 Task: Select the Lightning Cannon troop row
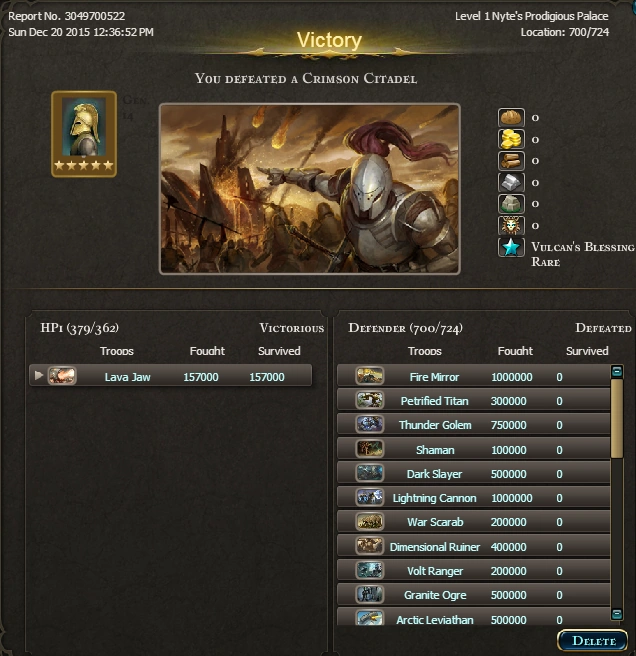click(x=474, y=497)
